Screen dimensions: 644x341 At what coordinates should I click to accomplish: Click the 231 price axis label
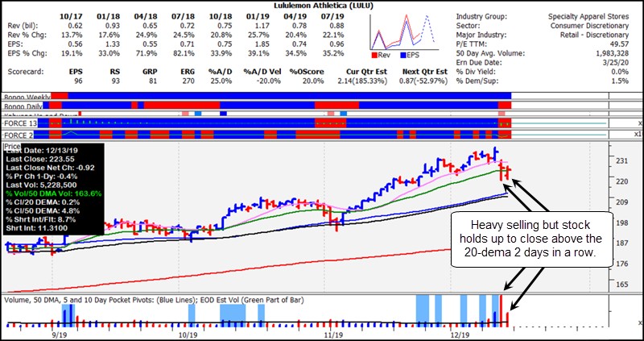pyautogui.click(x=621, y=160)
